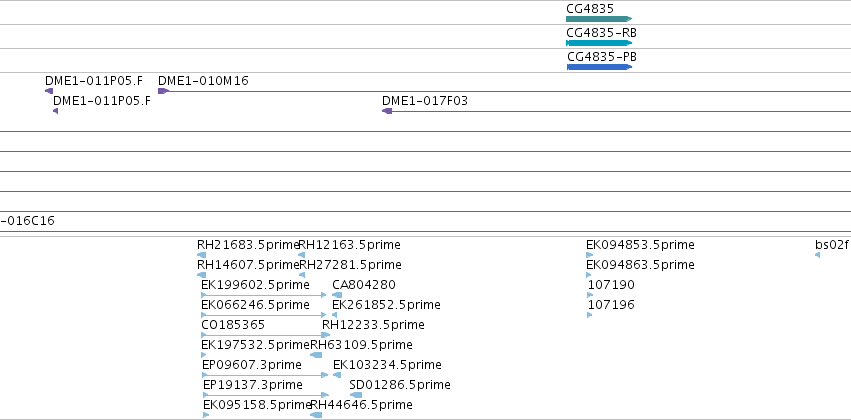Open the EK066246.5prime EST label
Viewport: 851px width, 420px height.
255,305
